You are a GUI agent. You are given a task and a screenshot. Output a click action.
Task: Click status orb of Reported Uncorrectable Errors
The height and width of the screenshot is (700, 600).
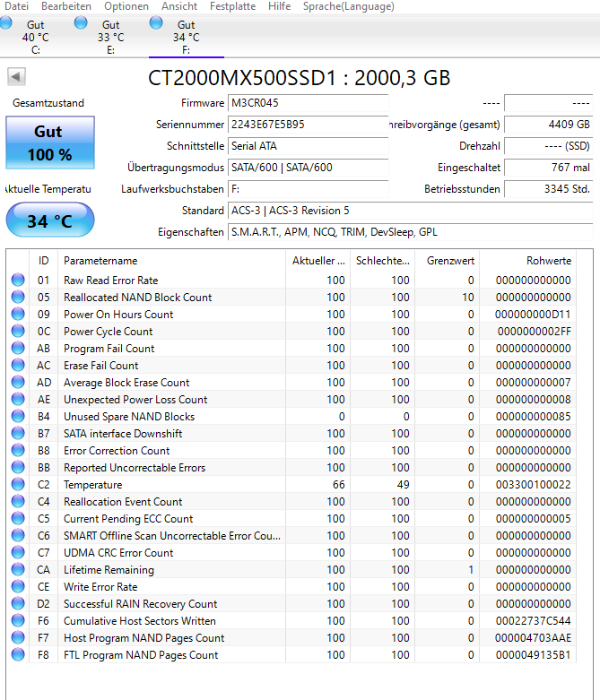(18, 467)
